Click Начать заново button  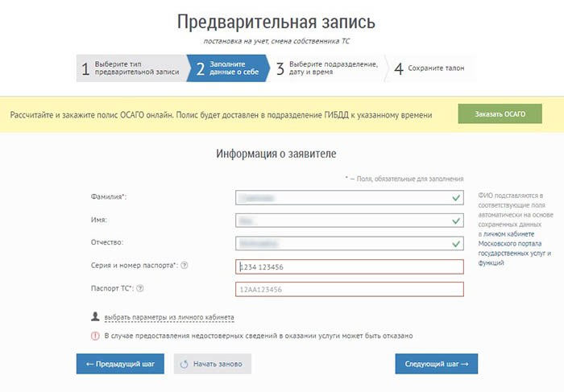click(x=213, y=364)
